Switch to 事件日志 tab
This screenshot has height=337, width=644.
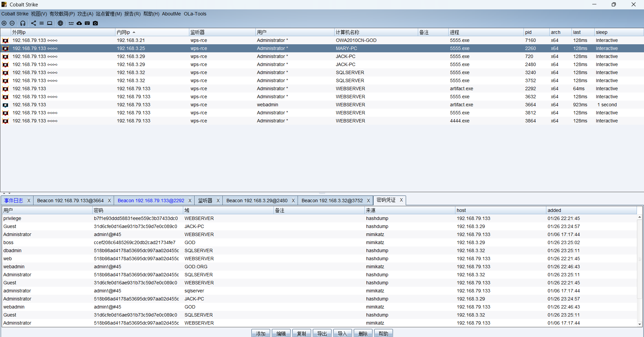tap(14, 201)
